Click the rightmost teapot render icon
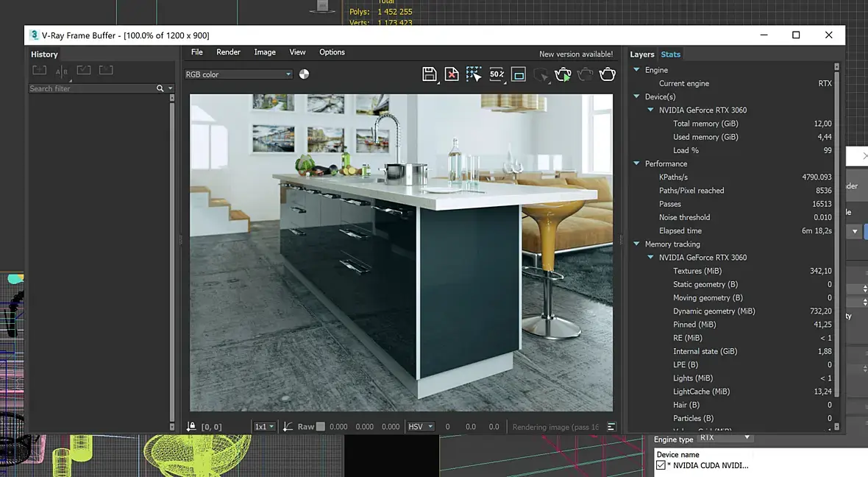Screen dimensions: 868x477 click(x=608, y=74)
